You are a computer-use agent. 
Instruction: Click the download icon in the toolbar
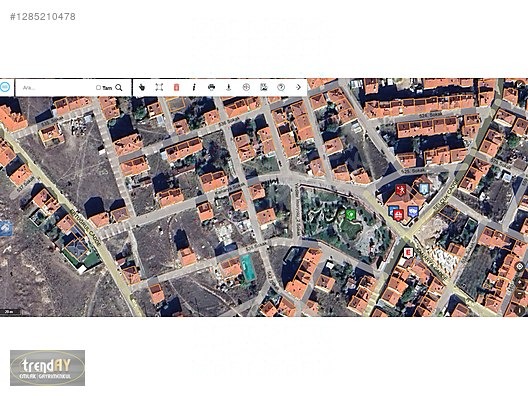coord(228,88)
